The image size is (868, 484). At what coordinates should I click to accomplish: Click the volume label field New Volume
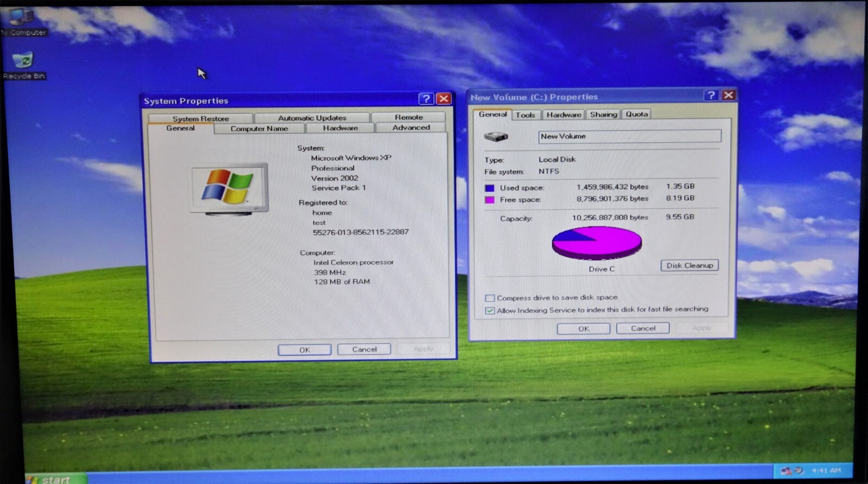(x=629, y=137)
